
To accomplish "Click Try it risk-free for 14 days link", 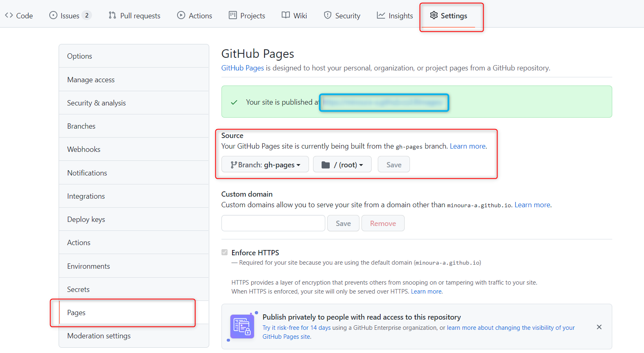I will point(296,328).
